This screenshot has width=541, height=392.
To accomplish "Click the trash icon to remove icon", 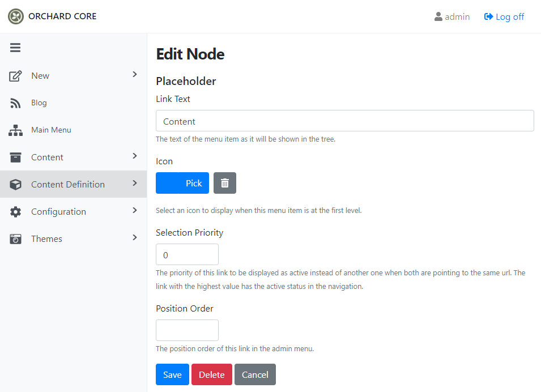I will tap(224, 183).
